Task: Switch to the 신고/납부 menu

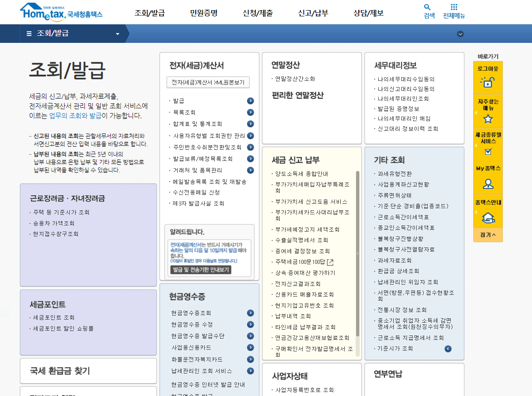Action: (x=313, y=13)
